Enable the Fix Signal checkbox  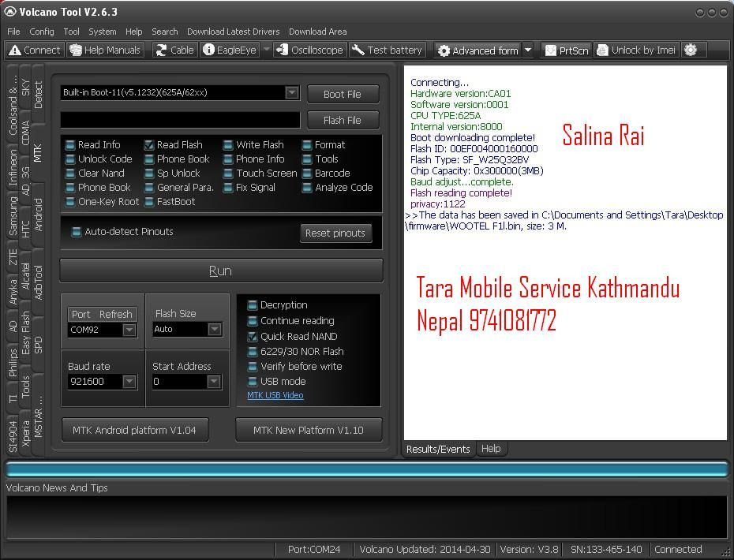[x=228, y=188]
